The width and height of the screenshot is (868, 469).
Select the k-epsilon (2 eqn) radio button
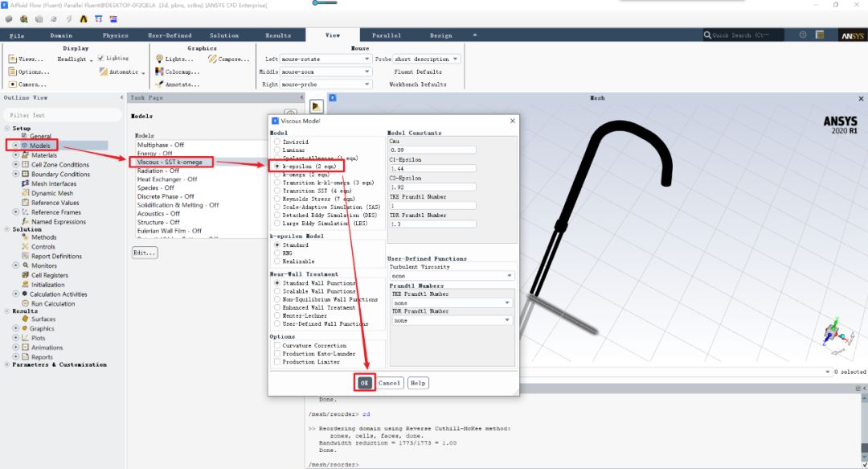click(x=276, y=167)
